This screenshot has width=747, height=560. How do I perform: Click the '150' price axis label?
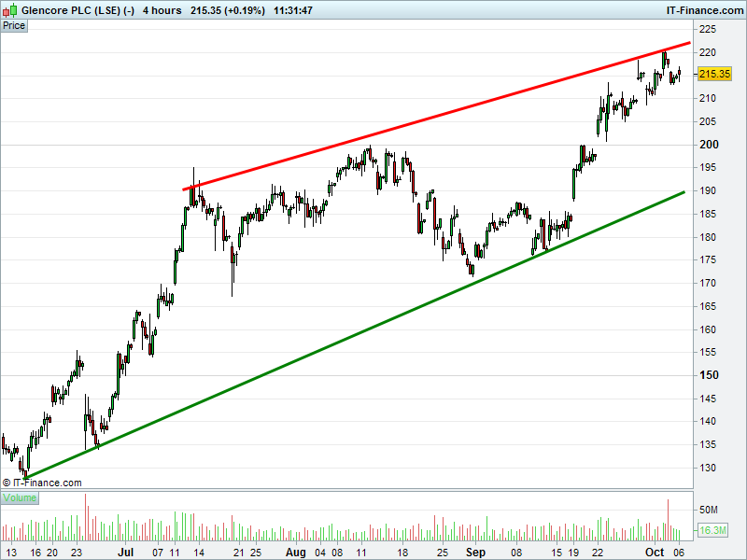point(709,375)
